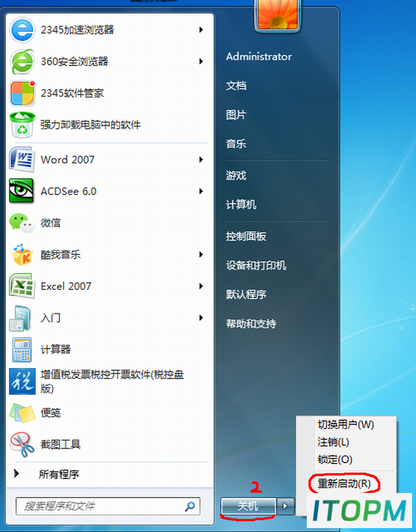Image resolution: width=416 pixels, height=532 pixels.
Task: Expand the 2345加速浏览器 submenu arrow
Action: pos(201,30)
